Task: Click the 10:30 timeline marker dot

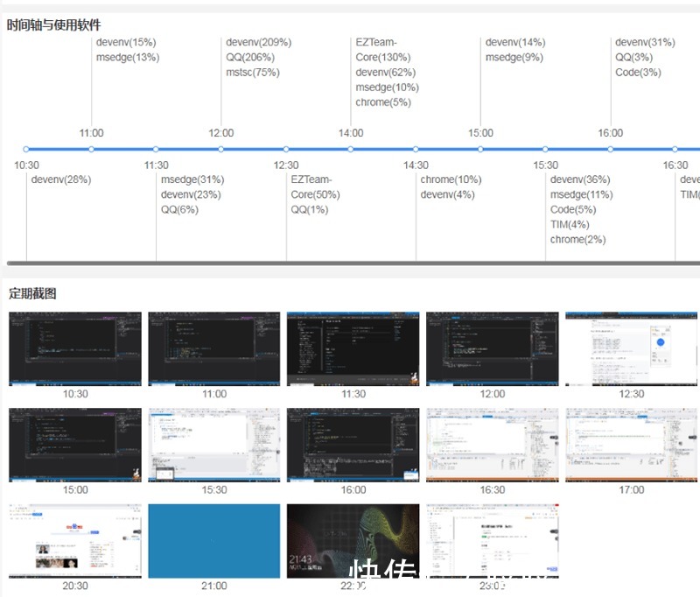Action: pos(26,149)
